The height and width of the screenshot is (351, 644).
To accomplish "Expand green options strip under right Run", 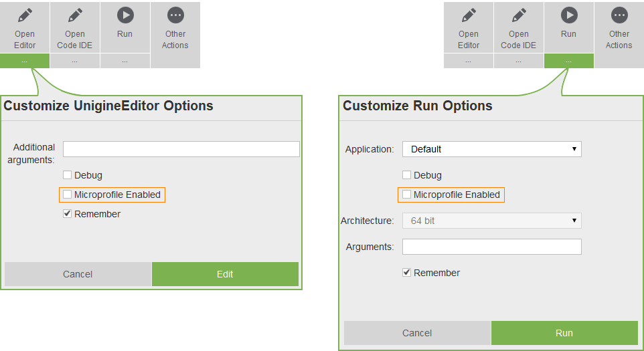I will [x=569, y=61].
